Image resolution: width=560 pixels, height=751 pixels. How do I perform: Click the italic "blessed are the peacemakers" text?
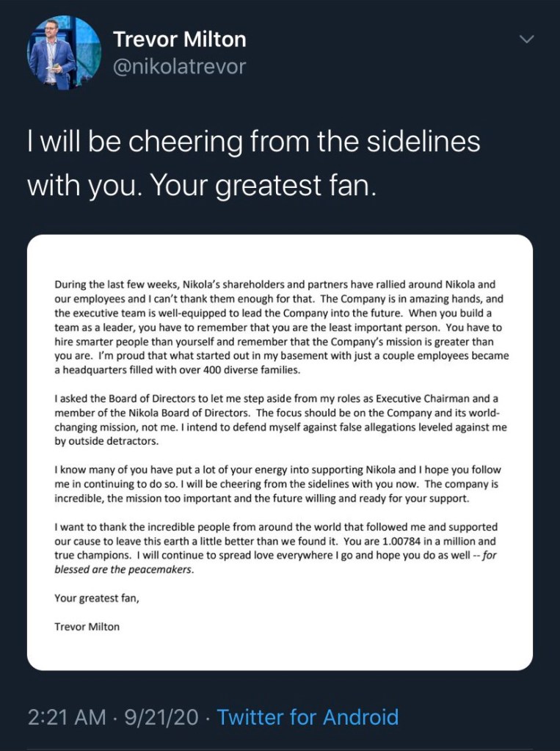125,570
